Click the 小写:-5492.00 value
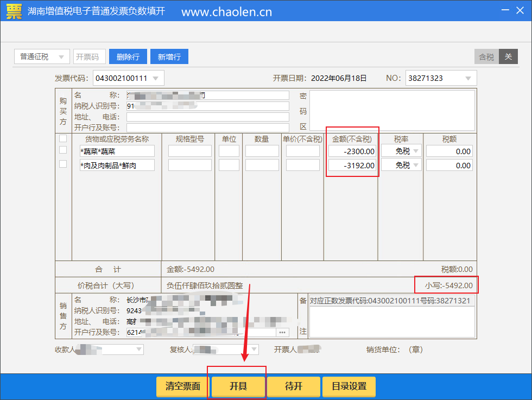532x400 pixels. tap(448, 285)
